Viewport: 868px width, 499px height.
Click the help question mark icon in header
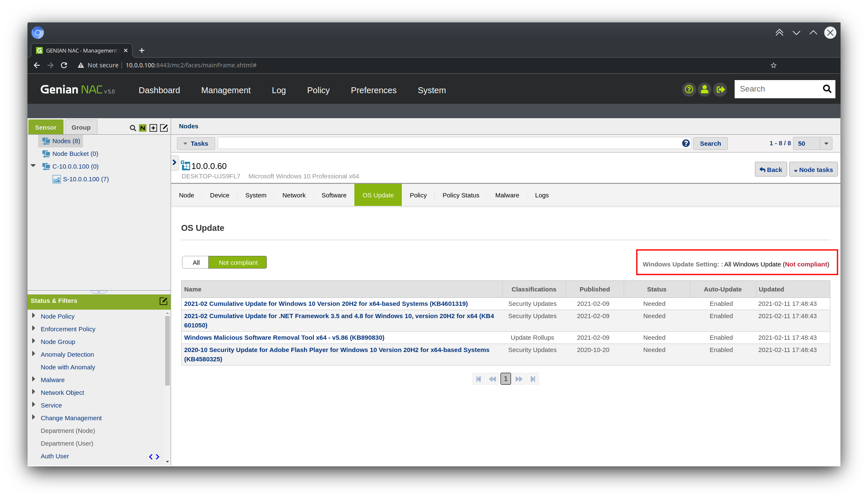(689, 89)
